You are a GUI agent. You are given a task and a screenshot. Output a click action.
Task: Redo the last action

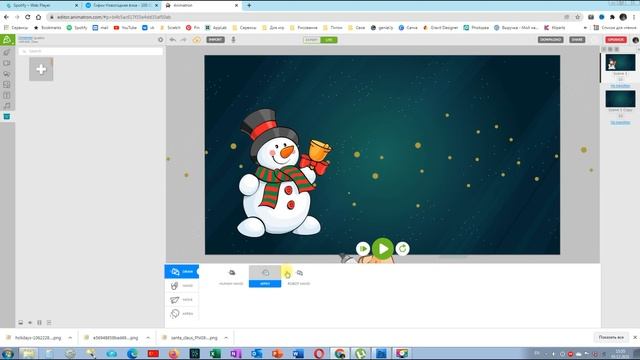[184, 40]
